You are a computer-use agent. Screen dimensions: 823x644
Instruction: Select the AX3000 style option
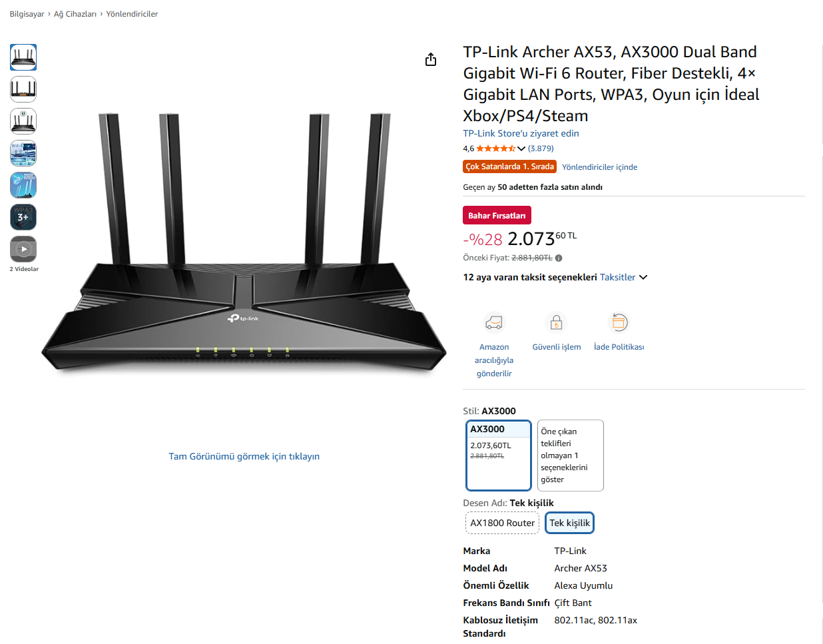[498, 455]
